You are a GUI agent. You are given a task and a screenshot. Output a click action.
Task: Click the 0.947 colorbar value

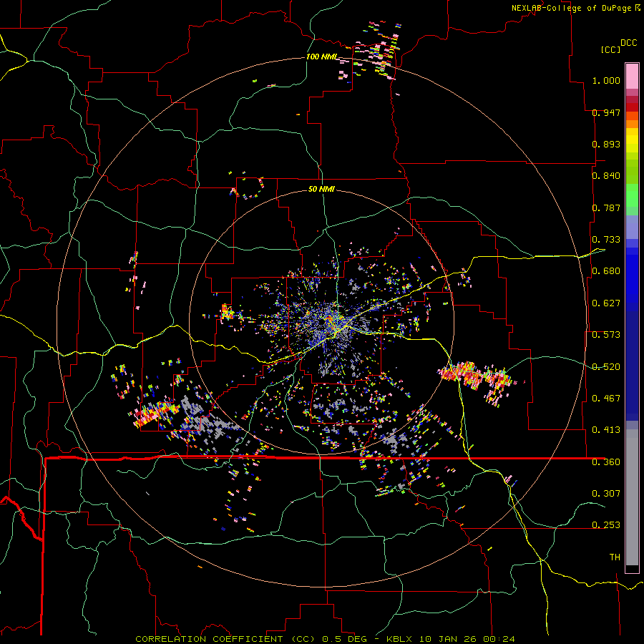click(x=606, y=112)
